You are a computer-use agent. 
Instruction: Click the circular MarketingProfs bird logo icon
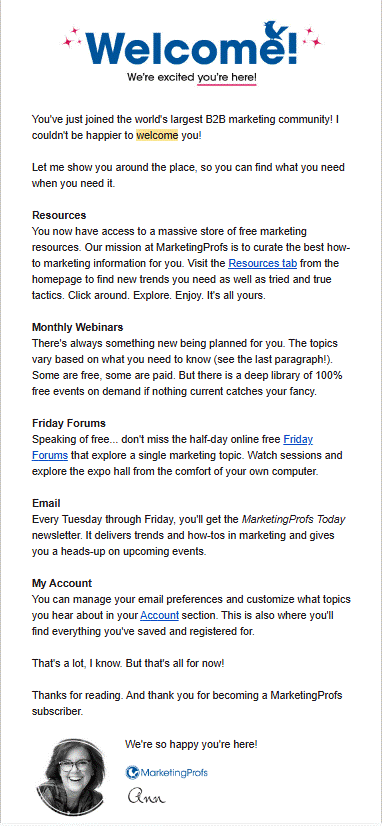[132, 773]
